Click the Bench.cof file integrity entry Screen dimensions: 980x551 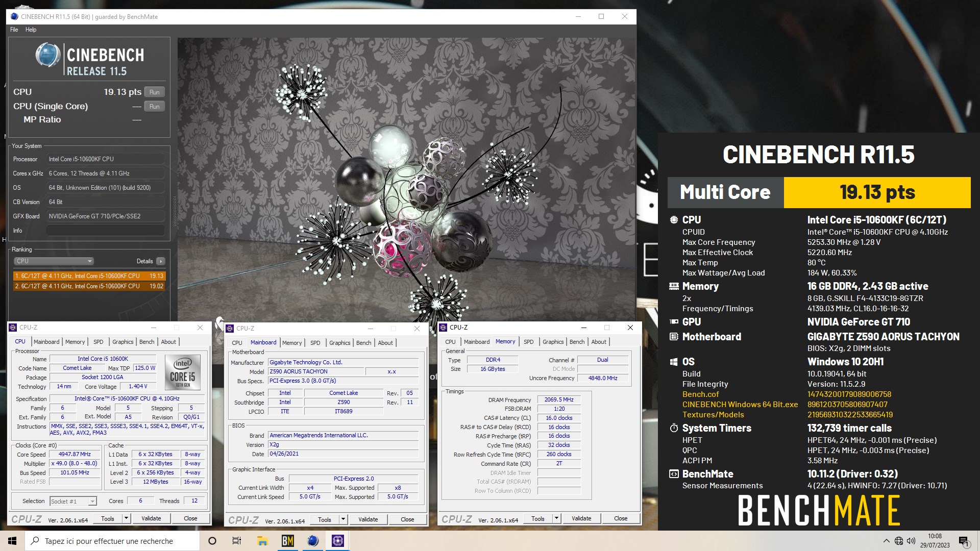tap(700, 394)
